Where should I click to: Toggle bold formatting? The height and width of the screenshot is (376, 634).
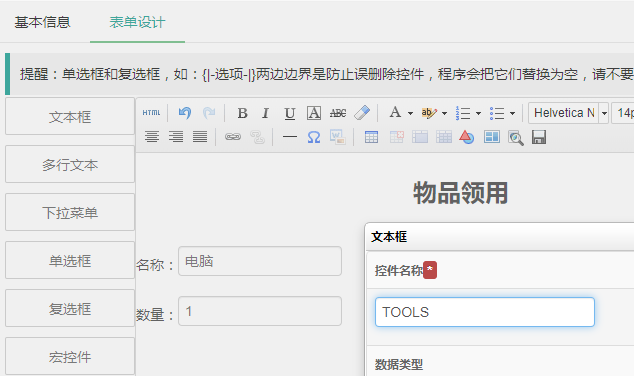[242, 113]
